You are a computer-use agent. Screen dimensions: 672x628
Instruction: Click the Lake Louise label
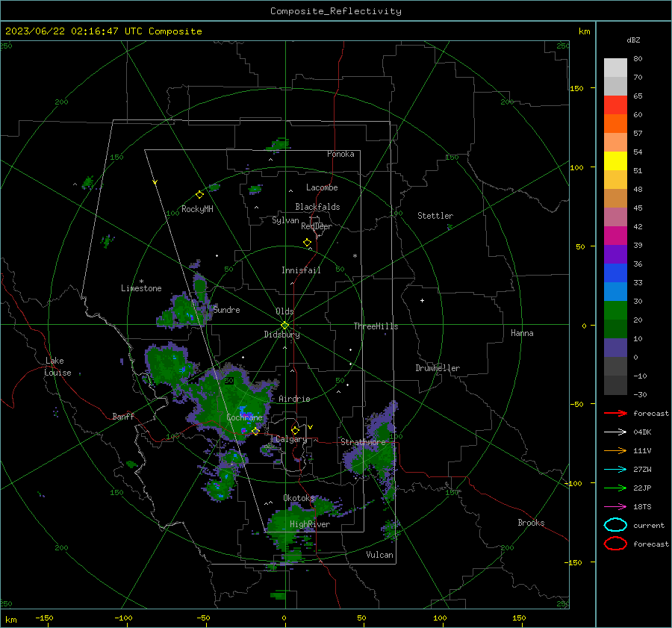click(x=57, y=367)
